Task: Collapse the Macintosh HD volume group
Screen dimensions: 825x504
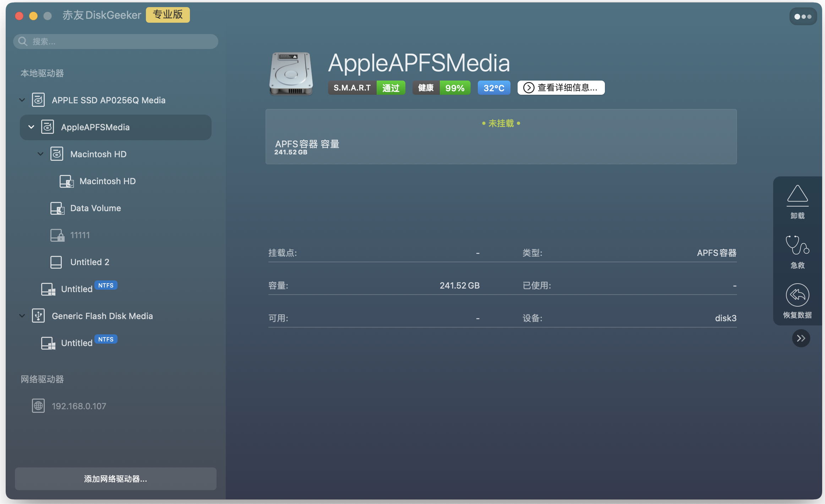Action: pyautogui.click(x=40, y=154)
